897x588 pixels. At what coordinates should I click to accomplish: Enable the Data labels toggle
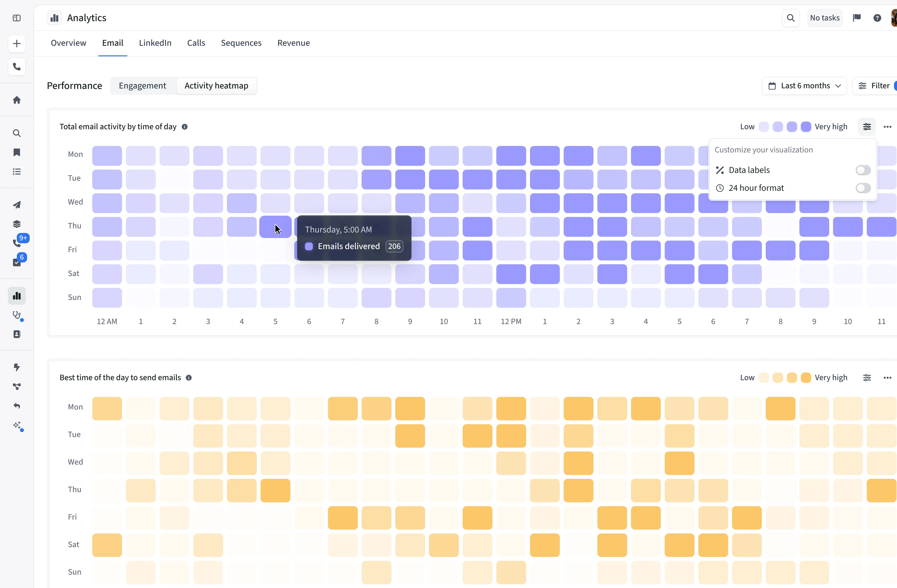[863, 170]
